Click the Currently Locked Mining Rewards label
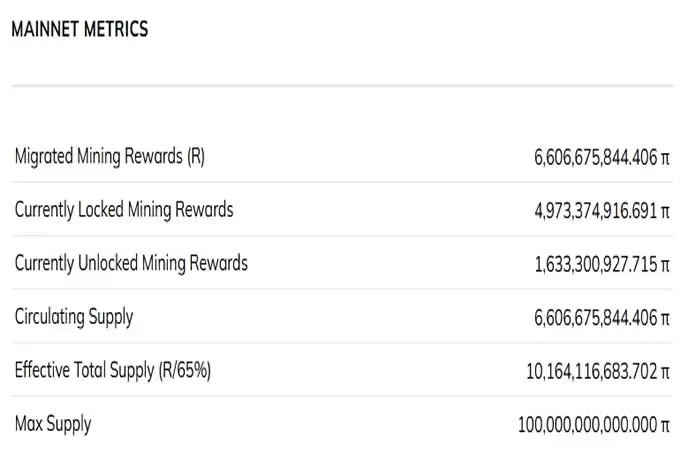Viewport: 680px width, 453px height. tap(124, 210)
